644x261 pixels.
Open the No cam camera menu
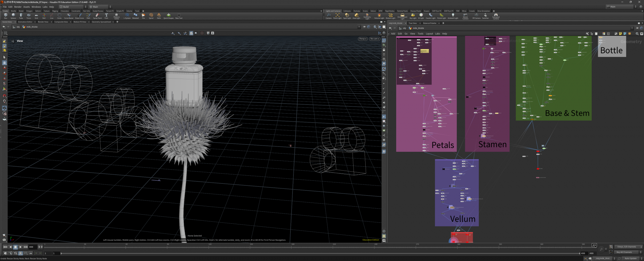point(374,39)
